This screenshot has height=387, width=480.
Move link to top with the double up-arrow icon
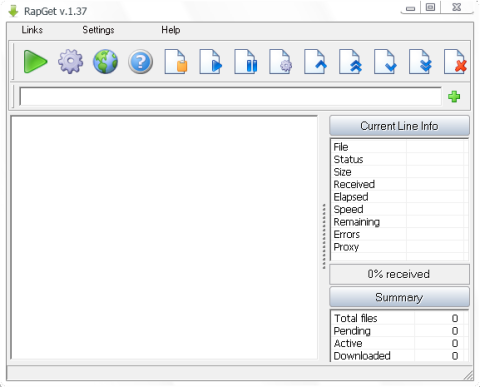tap(350, 62)
